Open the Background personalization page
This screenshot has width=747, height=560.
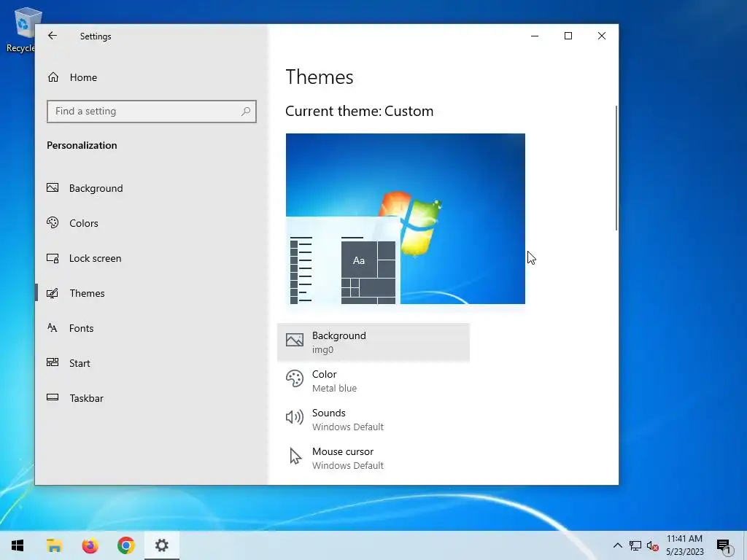point(152,188)
